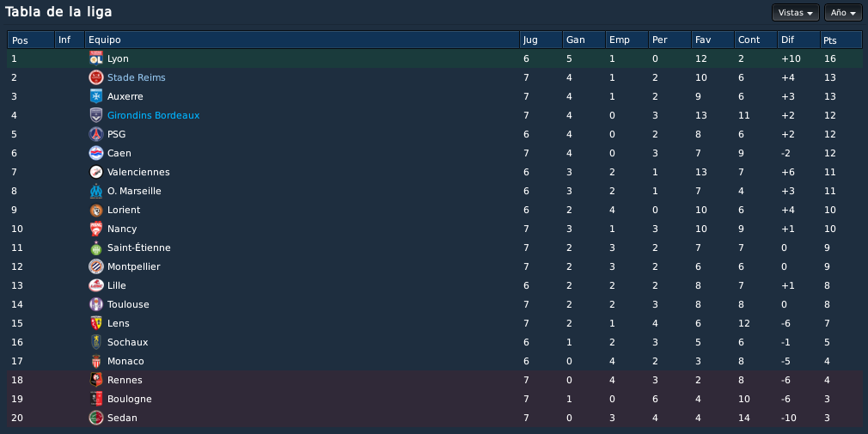Screen dimensions: 868x434
Task: Expand the Año dropdown
Action: click(x=843, y=12)
